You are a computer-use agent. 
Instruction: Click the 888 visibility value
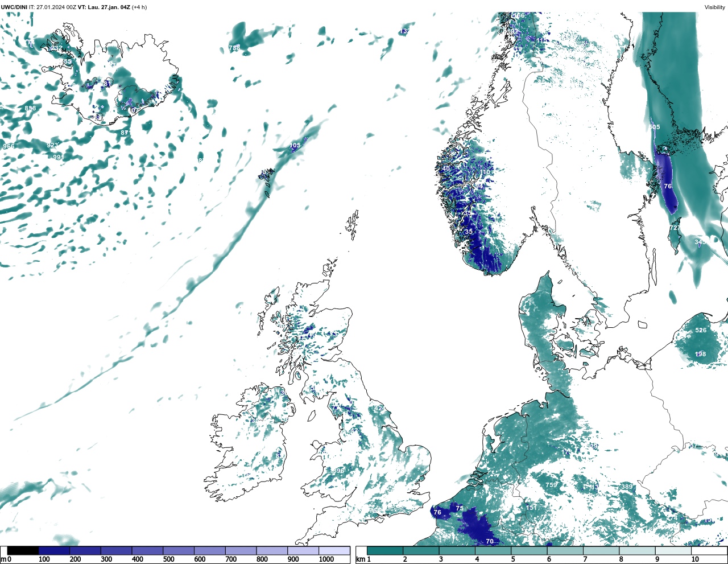30,108
